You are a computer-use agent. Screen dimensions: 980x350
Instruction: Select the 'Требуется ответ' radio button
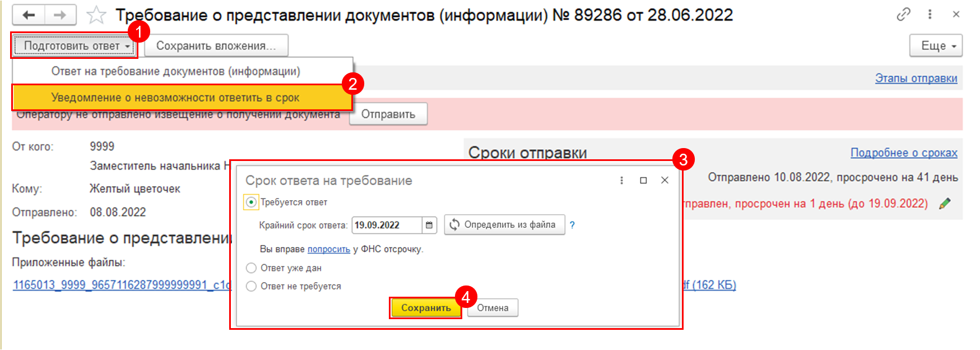click(251, 202)
